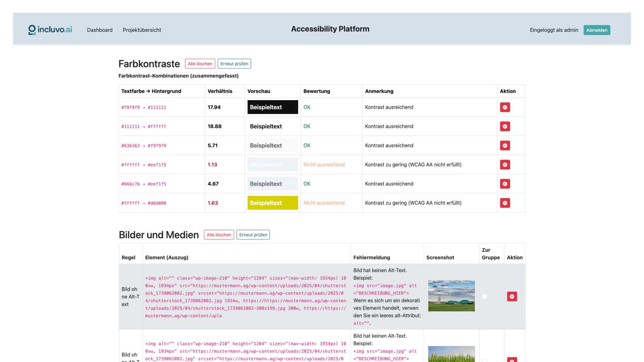Click Alle löschen in Bilder und Medien
Image resolution: width=644 pixels, height=362 pixels.
point(219,235)
